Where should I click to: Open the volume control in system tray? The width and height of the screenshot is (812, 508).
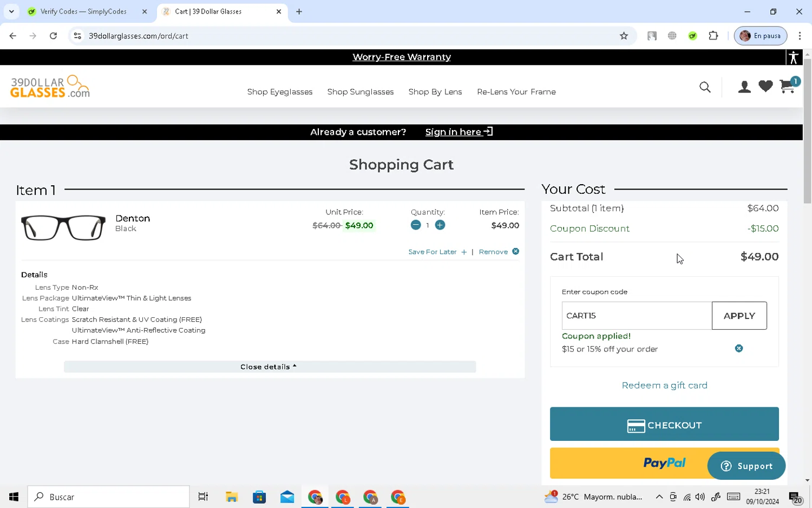[700, 497]
